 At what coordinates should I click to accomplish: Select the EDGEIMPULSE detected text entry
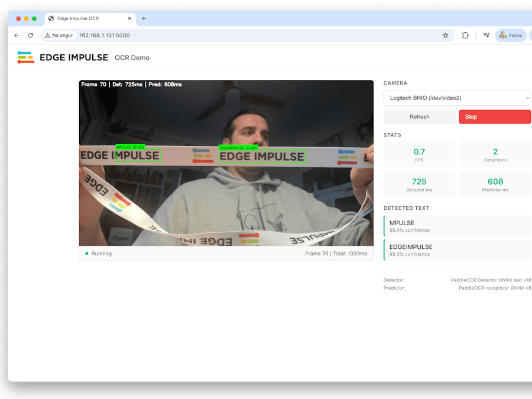click(x=457, y=250)
